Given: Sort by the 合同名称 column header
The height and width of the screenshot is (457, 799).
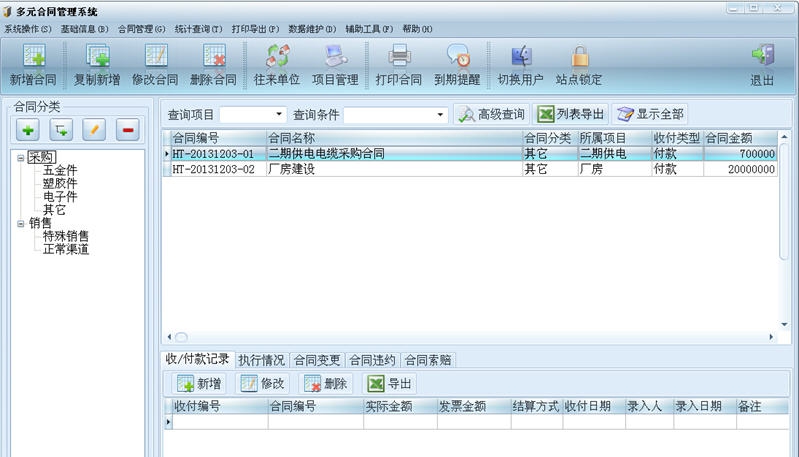Looking at the screenshot, I should 394,138.
